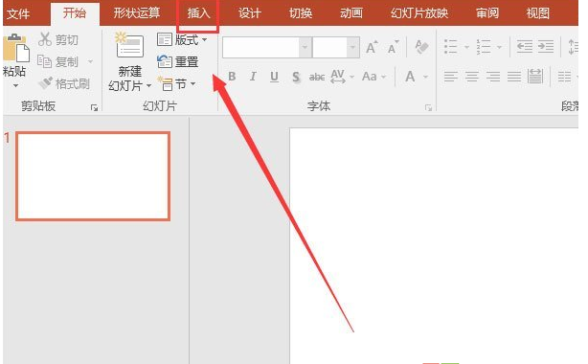Select slide 1 thumbnail
The height and width of the screenshot is (364, 588).
[x=93, y=176]
